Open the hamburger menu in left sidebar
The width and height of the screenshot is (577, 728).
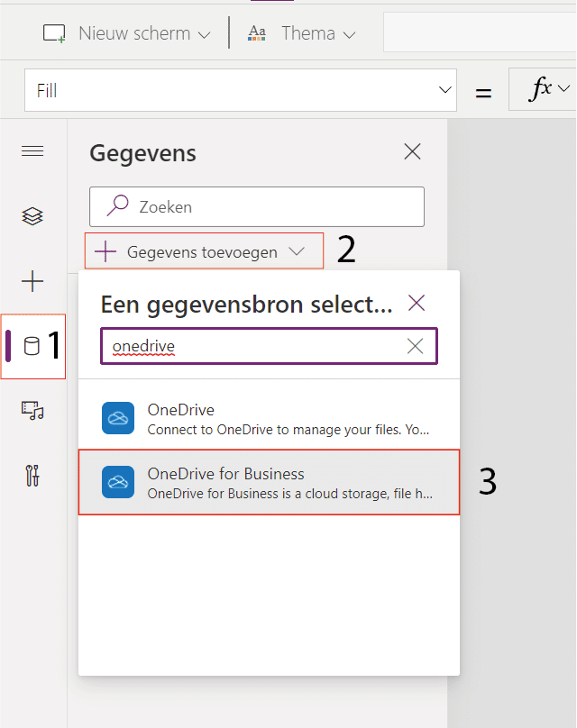[32, 150]
